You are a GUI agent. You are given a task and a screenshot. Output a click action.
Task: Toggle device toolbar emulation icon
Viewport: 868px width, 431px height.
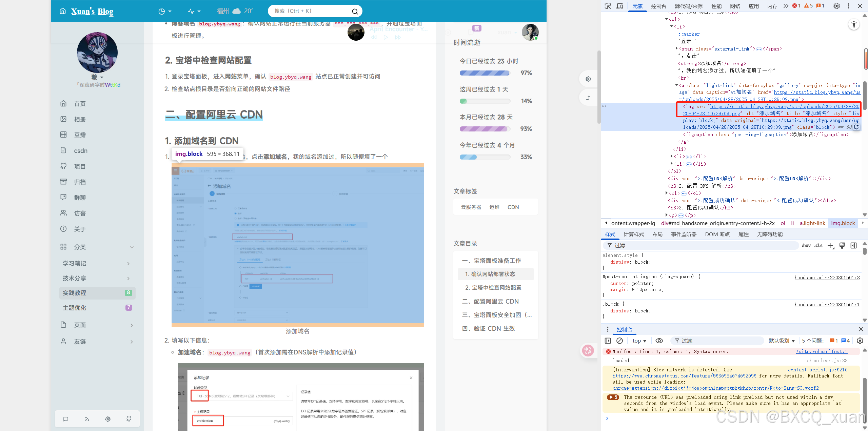(620, 6)
